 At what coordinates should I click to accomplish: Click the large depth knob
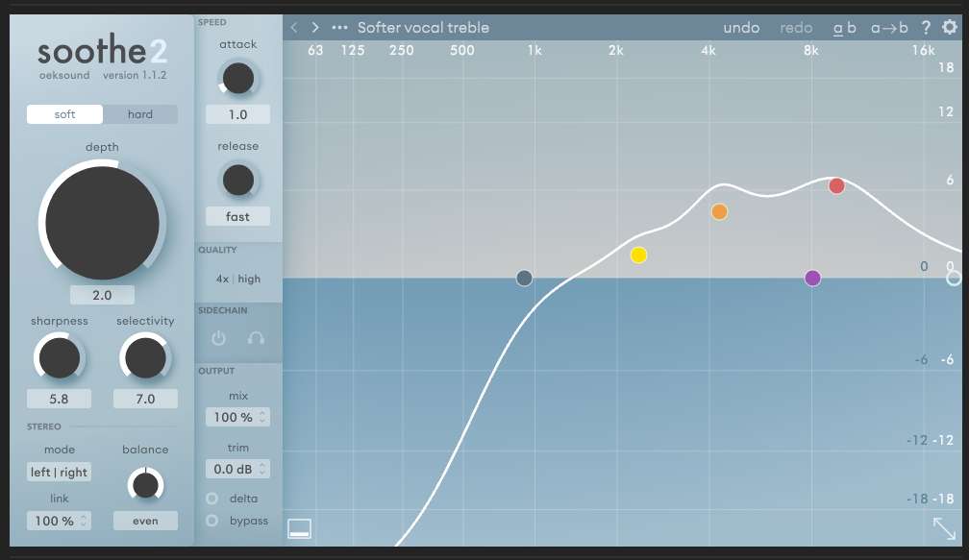[102, 222]
